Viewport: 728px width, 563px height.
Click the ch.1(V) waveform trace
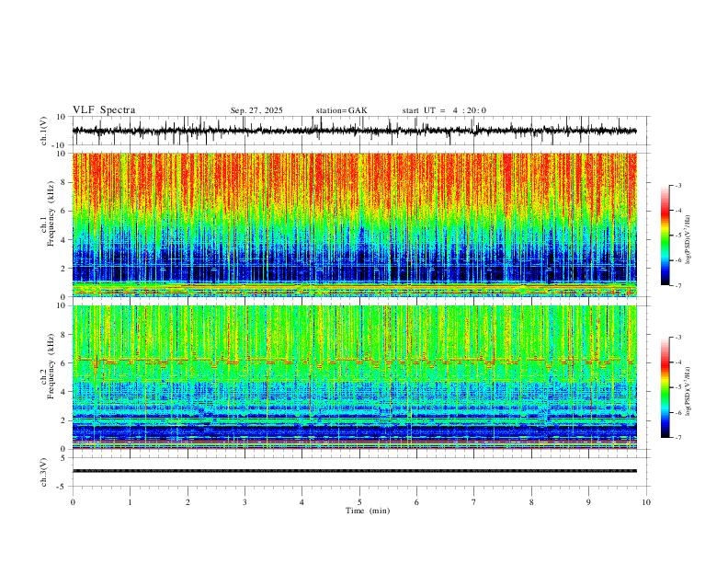coord(354,131)
